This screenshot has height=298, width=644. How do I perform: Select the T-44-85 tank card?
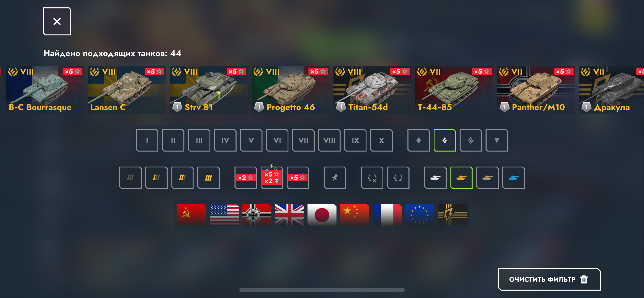454,90
